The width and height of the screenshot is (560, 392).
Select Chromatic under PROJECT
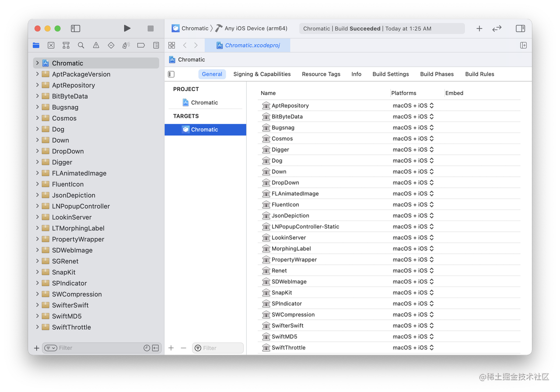(x=205, y=102)
